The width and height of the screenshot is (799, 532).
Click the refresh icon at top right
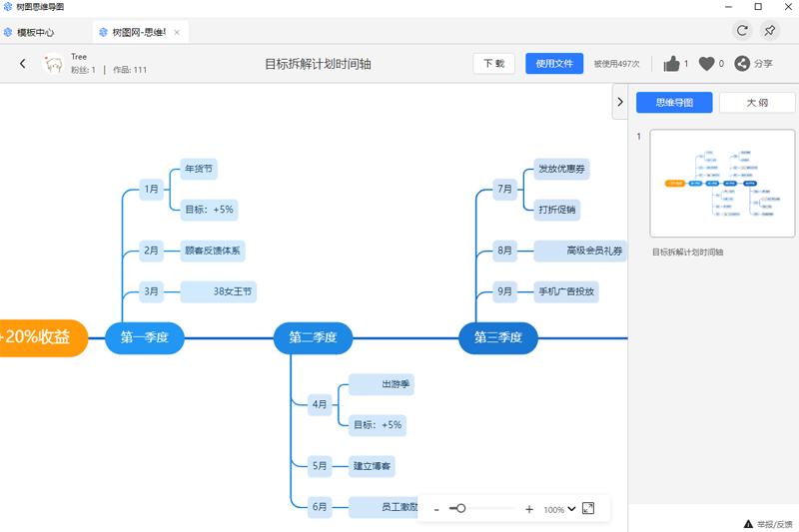point(742,31)
